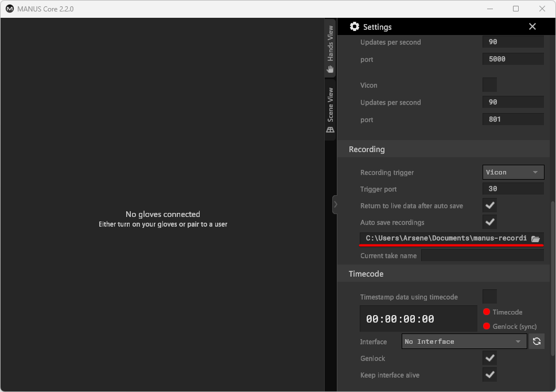Switch to the Scene View tab

tap(331, 110)
